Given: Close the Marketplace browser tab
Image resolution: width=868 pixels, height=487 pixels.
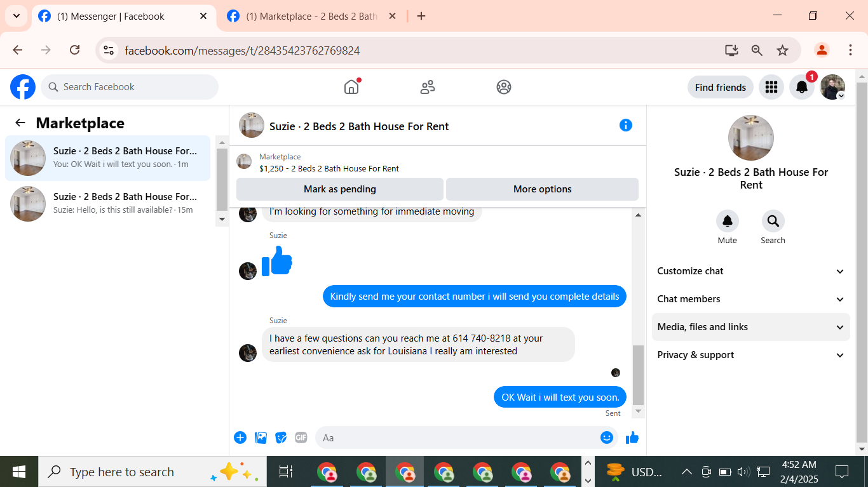Looking at the screenshot, I should 392,17.
